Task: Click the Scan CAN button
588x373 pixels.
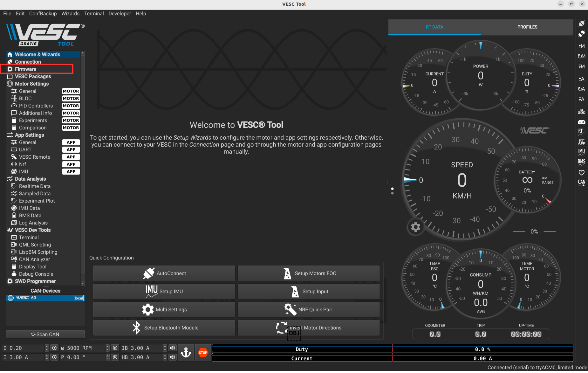Action: click(45, 335)
